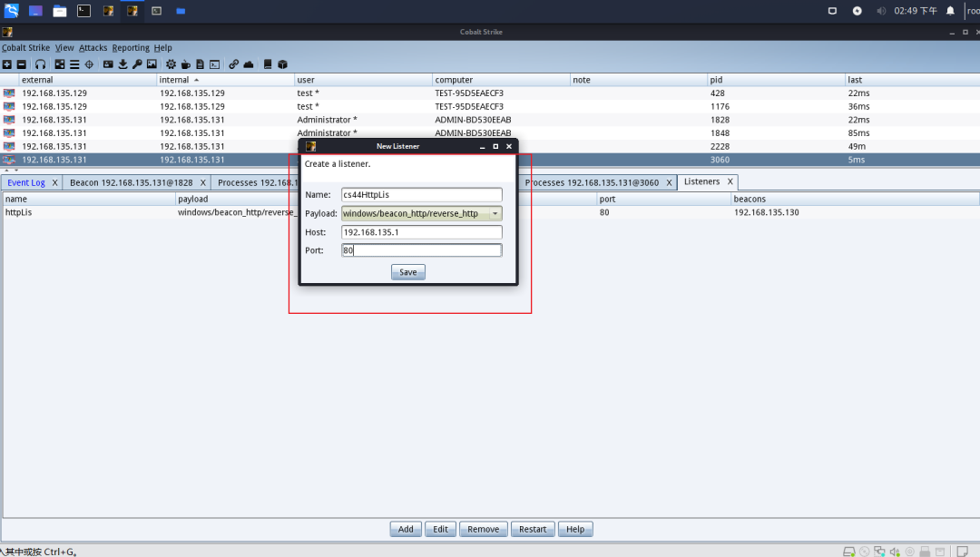This screenshot has height=557, width=980.
Task: Sort sessions by the last column header
Action: coord(913,80)
